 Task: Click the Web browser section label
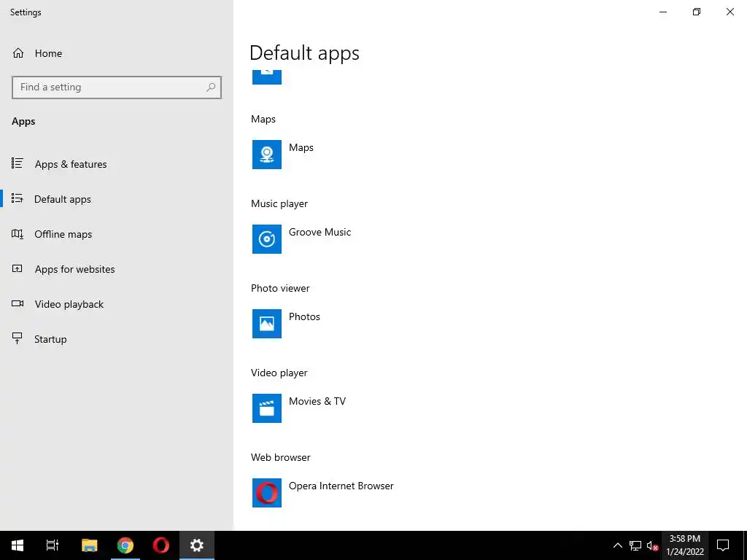281,457
